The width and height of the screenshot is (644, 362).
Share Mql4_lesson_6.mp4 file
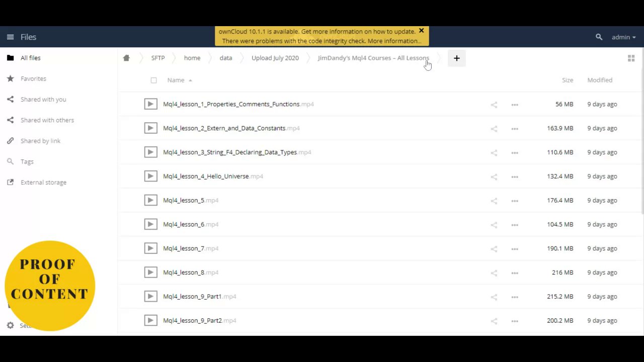(x=494, y=225)
